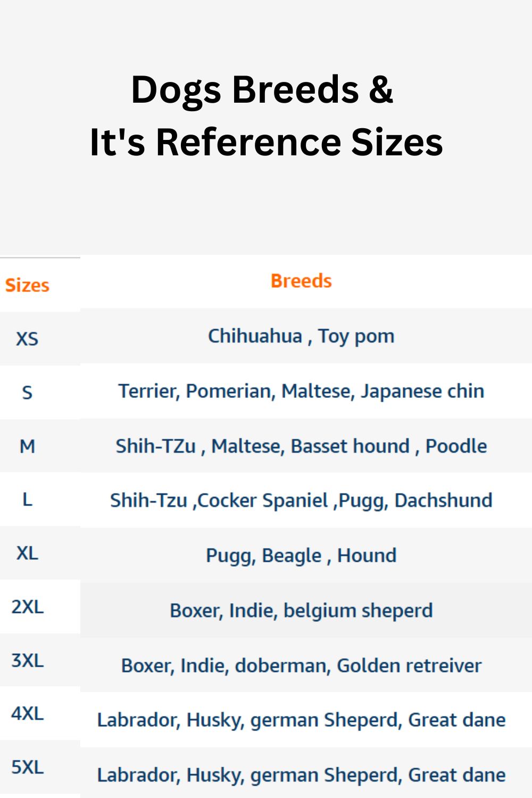Viewport: 532px width, 798px height.
Task: Select the orange Breeds column header
Action: click(301, 281)
